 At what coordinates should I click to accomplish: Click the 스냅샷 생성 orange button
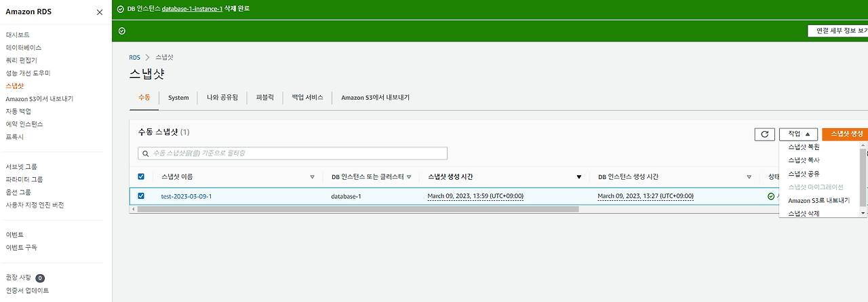click(846, 134)
